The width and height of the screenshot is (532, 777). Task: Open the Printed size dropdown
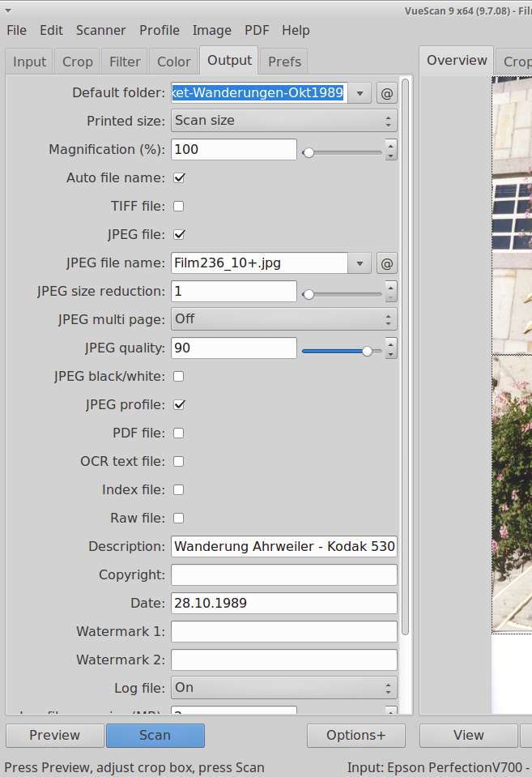tap(283, 121)
